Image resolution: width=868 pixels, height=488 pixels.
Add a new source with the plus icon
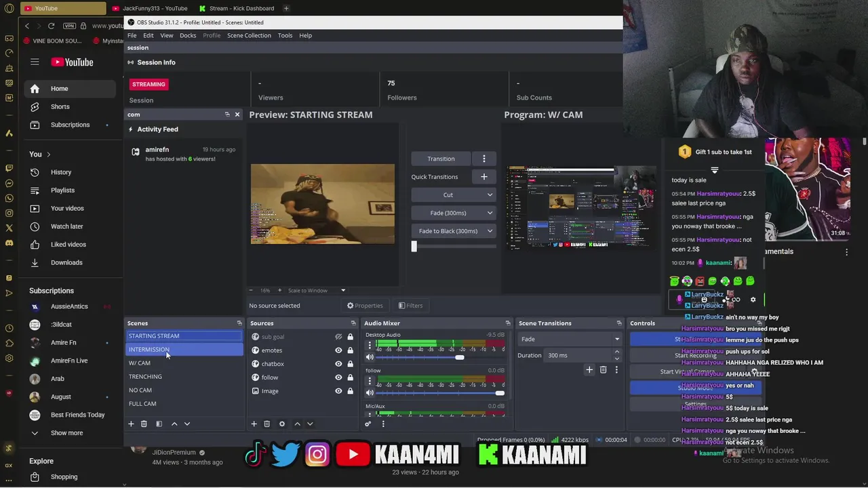click(254, 424)
